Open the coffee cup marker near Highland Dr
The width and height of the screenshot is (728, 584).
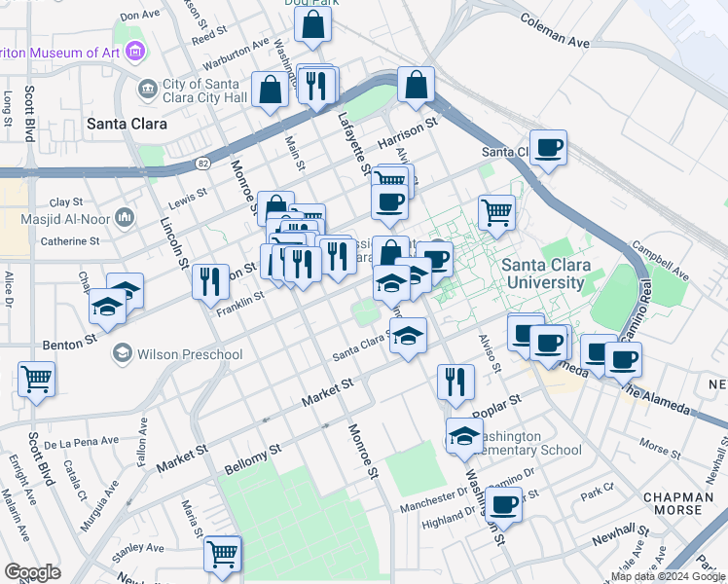504,508
